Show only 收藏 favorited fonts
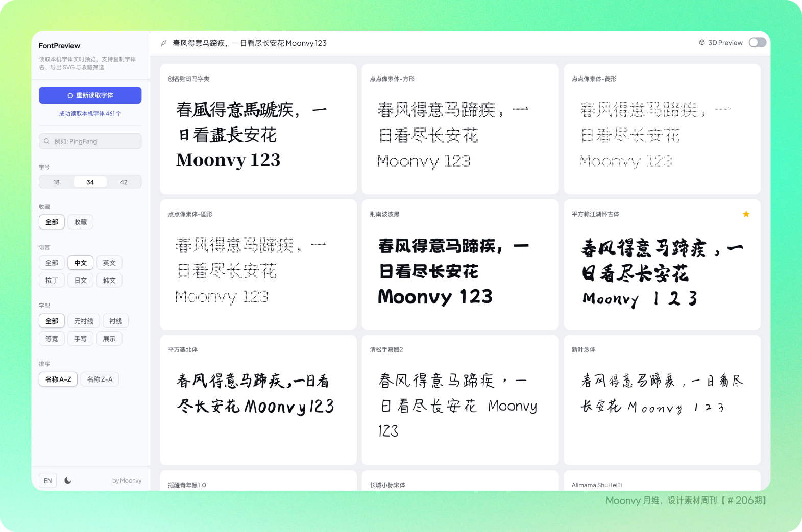Viewport: 802px width, 532px height. coord(81,222)
